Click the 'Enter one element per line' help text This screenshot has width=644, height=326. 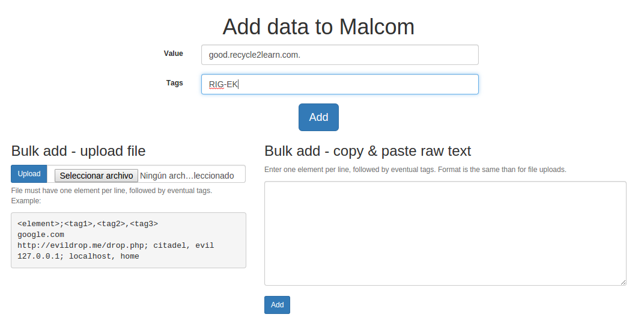(415, 170)
